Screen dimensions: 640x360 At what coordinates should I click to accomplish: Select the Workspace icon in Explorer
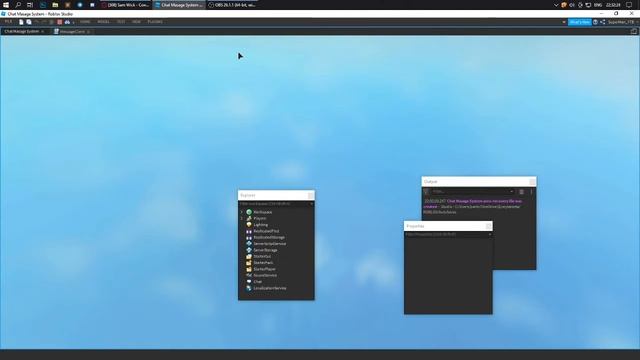(x=249, y=212)
